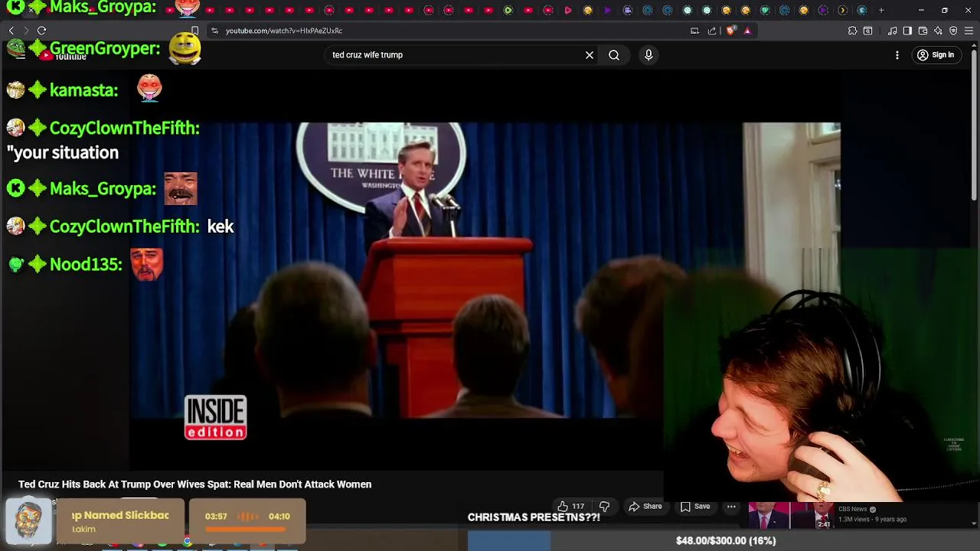The height and width of the screenshot is (551, 980).
Task: Open the Brave Shields lion icon
Action: tap(730, 31)
